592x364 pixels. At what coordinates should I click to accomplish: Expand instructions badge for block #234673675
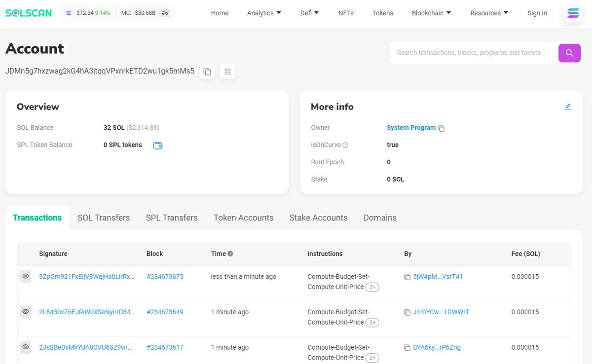(x=372, y=287)
